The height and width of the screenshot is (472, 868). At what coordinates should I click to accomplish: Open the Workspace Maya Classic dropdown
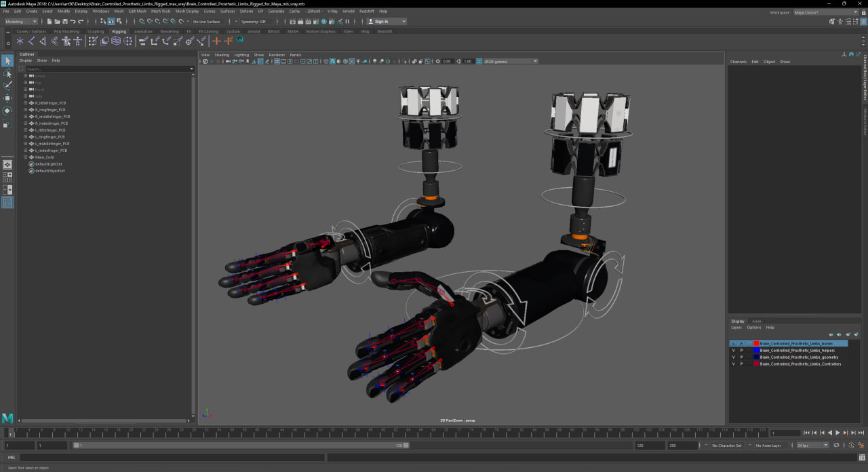[x=827, y=12]
